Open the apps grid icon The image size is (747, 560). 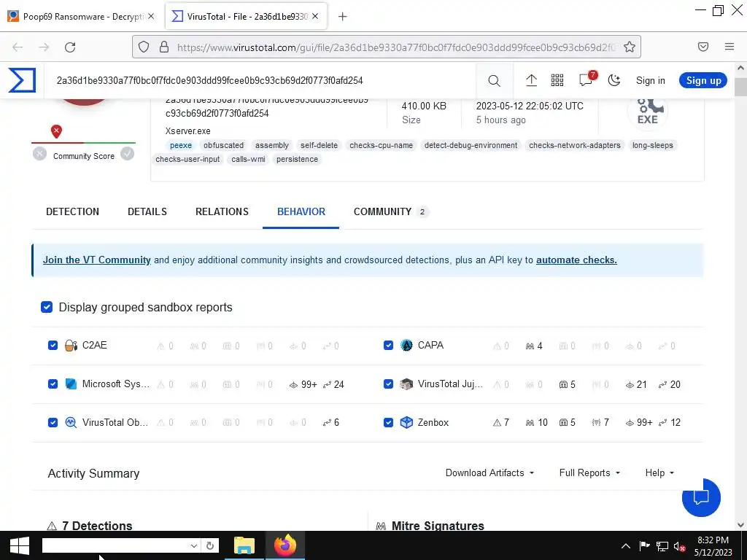coord(557,80)
